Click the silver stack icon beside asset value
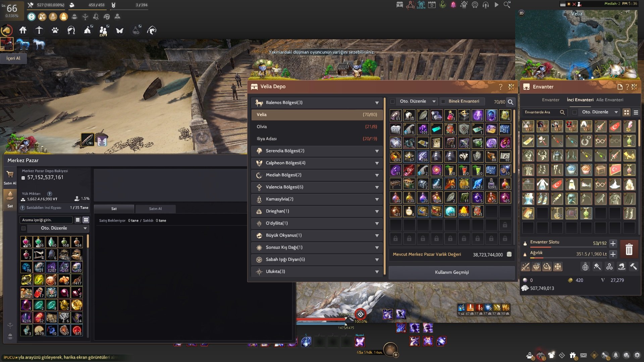The height and width of the screenshot is (362, 644). (509, 254)
